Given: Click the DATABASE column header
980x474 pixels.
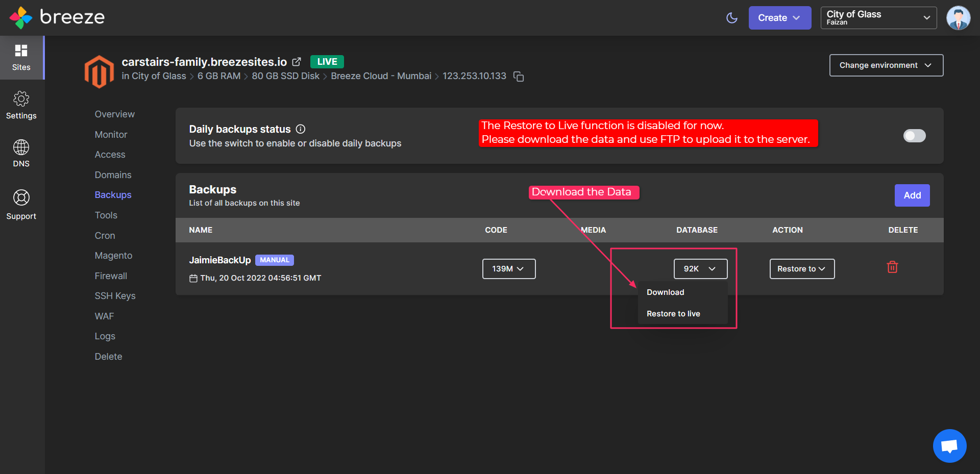Looking at the screenshot, I should pos(697,230).
